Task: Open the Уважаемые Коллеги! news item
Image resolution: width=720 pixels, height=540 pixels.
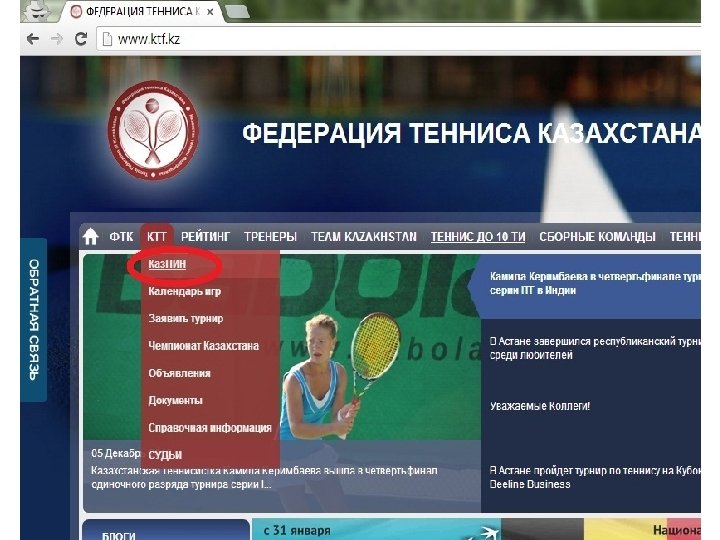Action: click(x=540, y=406)
